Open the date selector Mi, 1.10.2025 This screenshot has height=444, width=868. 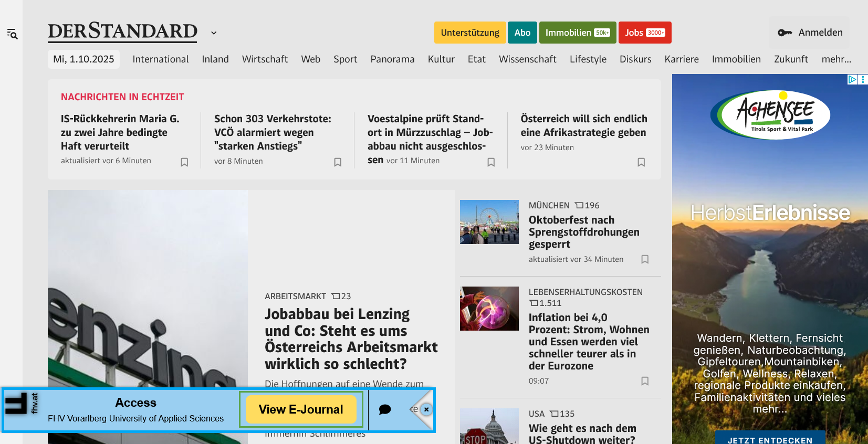tap(84, 59)
